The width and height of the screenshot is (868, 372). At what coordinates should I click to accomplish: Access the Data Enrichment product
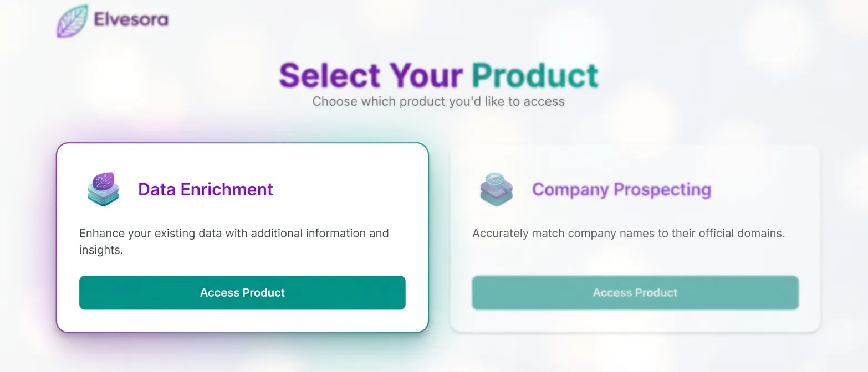(242, 292)
